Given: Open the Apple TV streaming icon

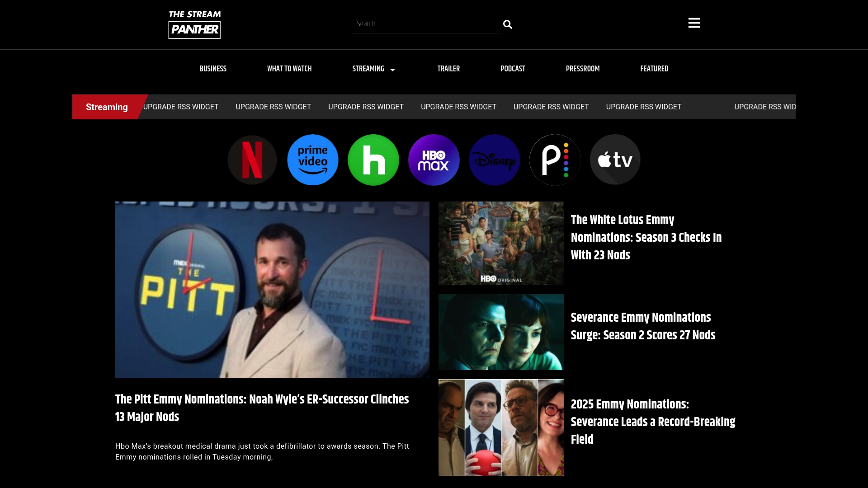Looking at the screenshot, I should tap(615, 160).
